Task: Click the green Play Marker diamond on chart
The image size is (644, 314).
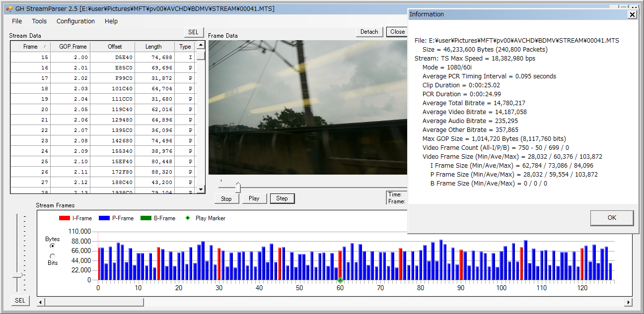Action: 340,281
